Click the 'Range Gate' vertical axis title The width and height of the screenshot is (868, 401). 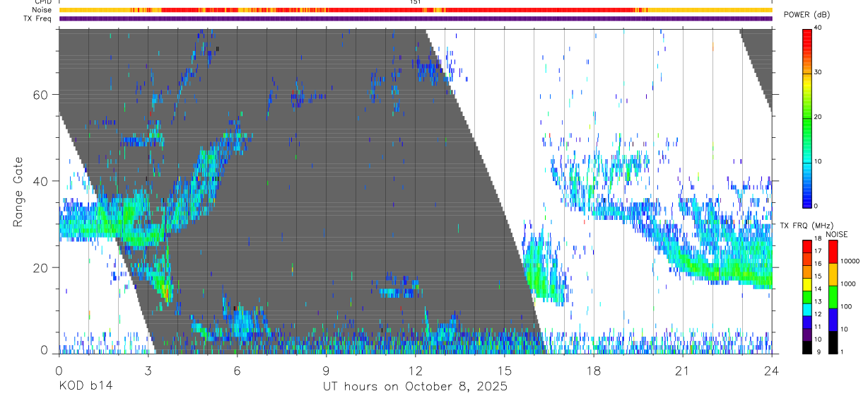(18, 192)
